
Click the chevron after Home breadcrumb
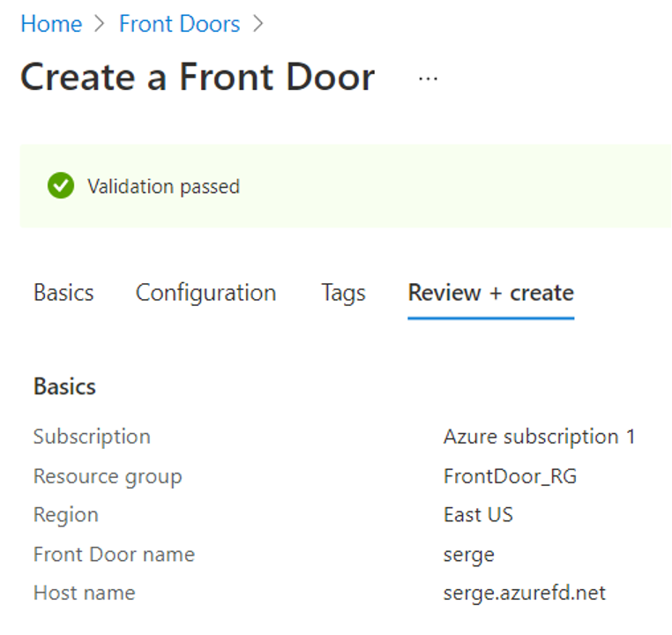tap(100, 24)
